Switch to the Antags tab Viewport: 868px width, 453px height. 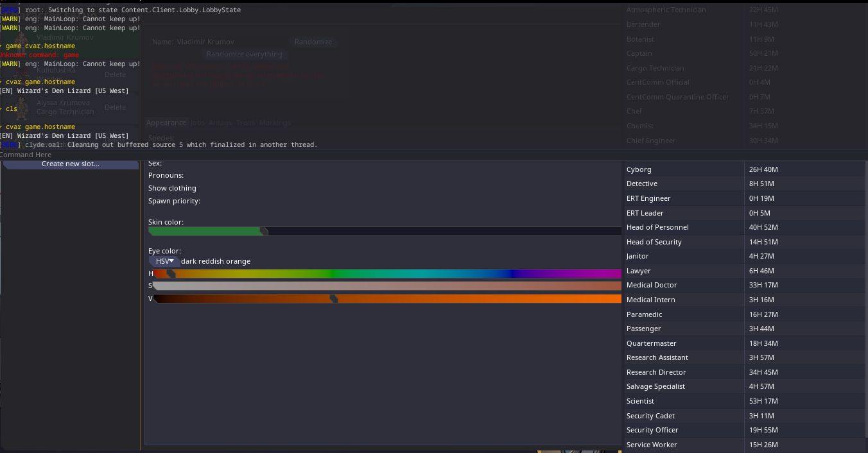[220, 123]
